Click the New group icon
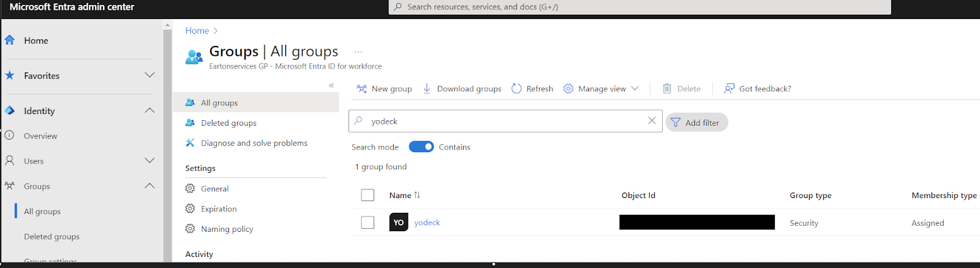 362,89
